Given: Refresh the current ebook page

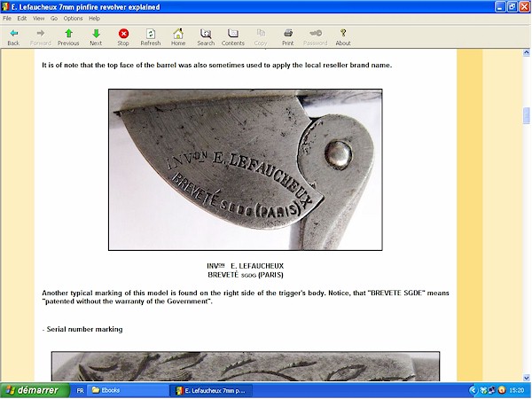Looking at the screenshot, I should 151,37.
